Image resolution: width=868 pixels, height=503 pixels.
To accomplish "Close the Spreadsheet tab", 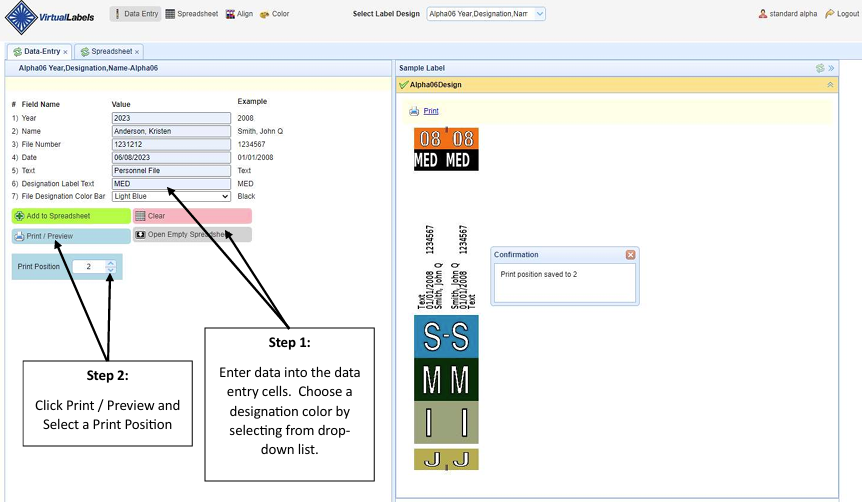I will 137,52.
